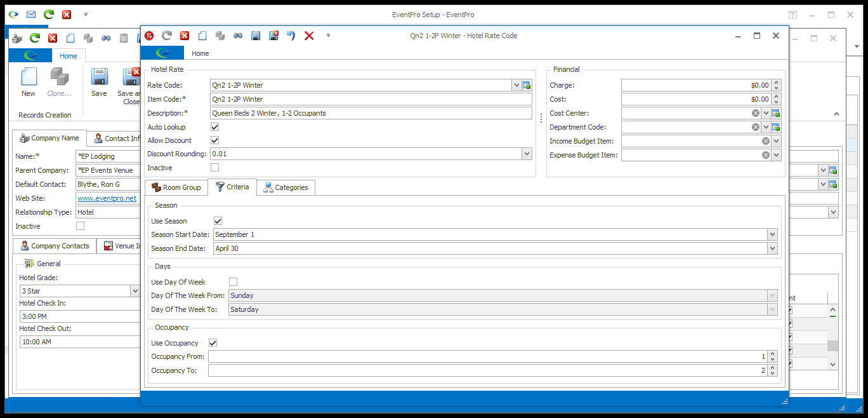Switch to the Room Group tab
868x418 pixels.
(176, 187)
